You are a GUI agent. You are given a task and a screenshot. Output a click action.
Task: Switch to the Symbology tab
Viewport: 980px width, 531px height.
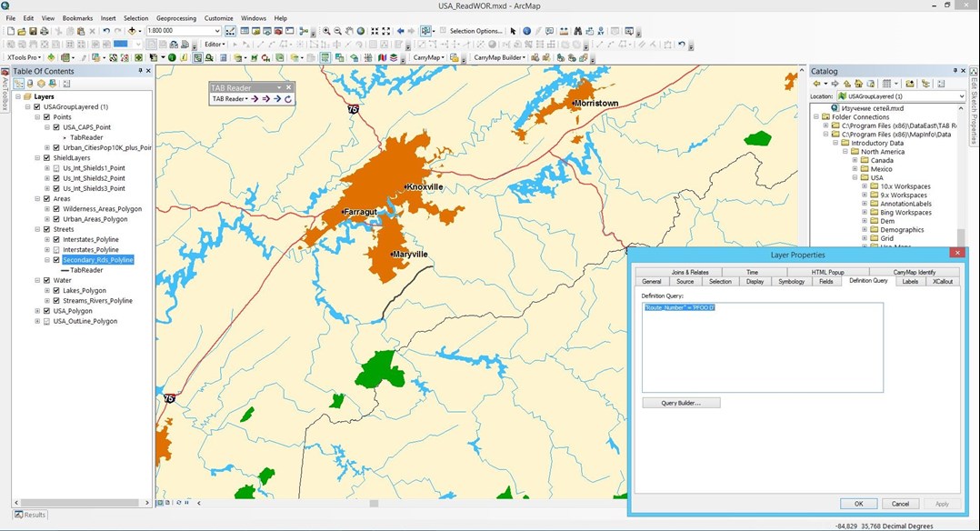point(791,282)
